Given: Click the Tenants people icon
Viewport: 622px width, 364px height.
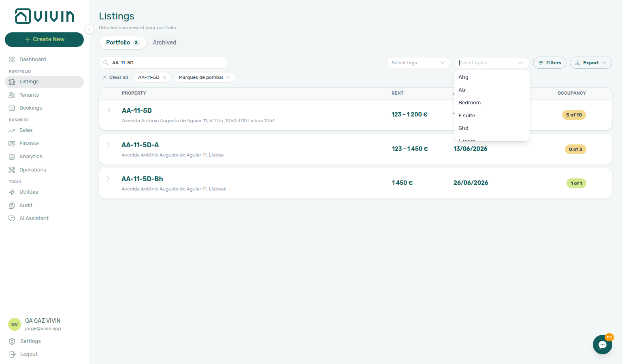Looking at the screenshot, I should [12, 95].
